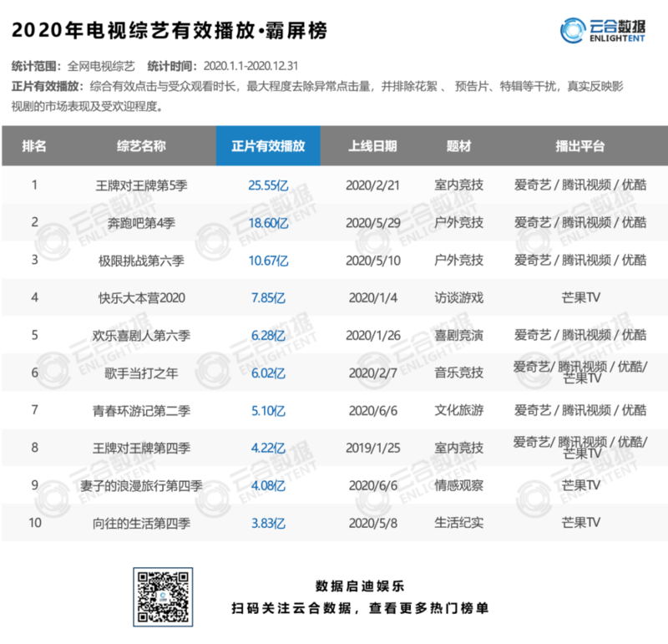Click the 25.55亿 playback value
The image size is (668, 644).
(x=268, y=185)
